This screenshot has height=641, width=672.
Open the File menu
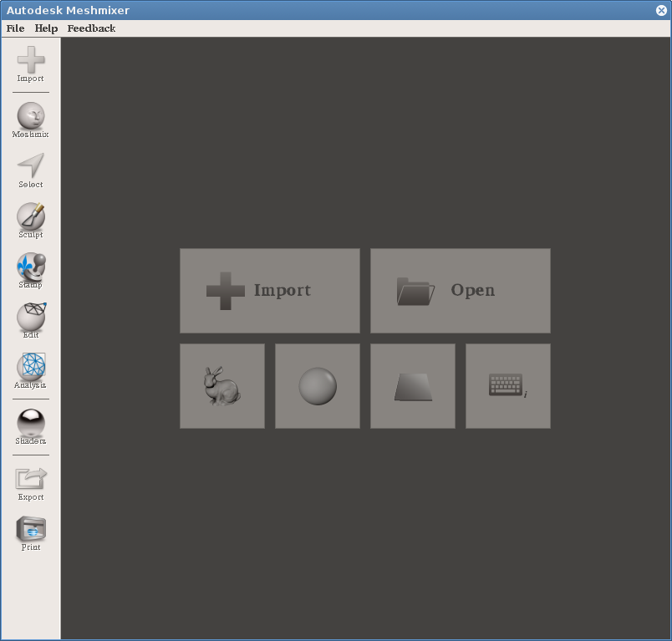pos(15,28)
